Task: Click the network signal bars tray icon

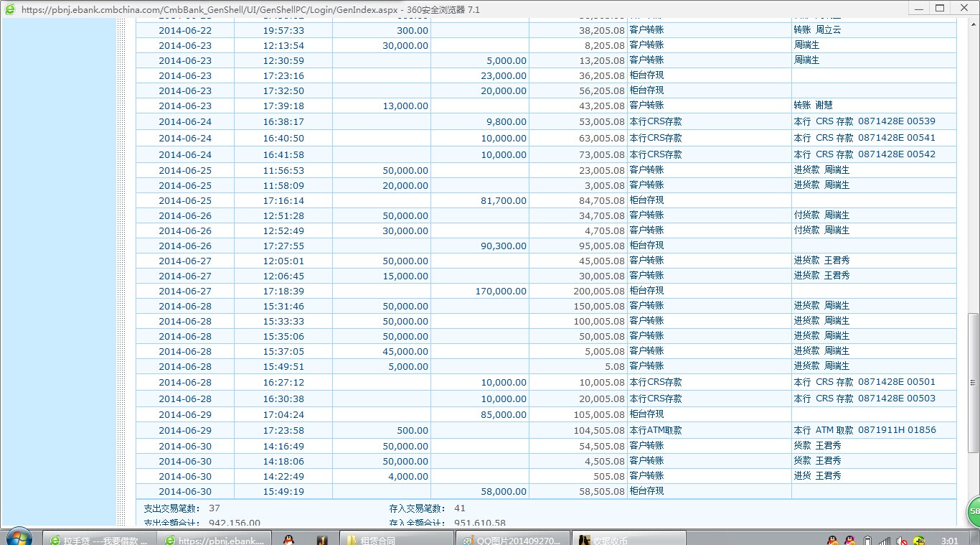Action: 885,540
